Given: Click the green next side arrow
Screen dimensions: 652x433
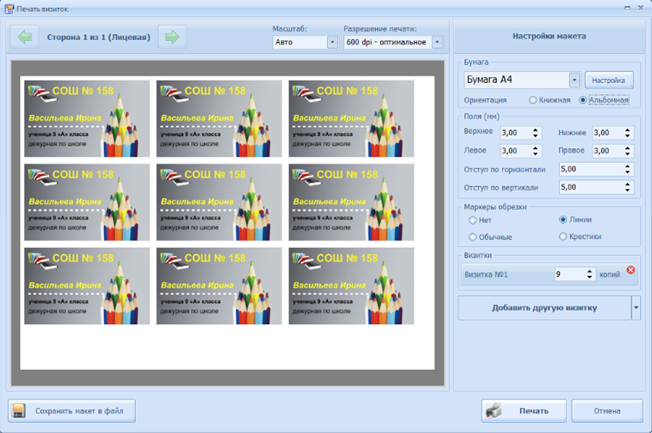Looking at the screenshot, I should click(x=172, y=38).
